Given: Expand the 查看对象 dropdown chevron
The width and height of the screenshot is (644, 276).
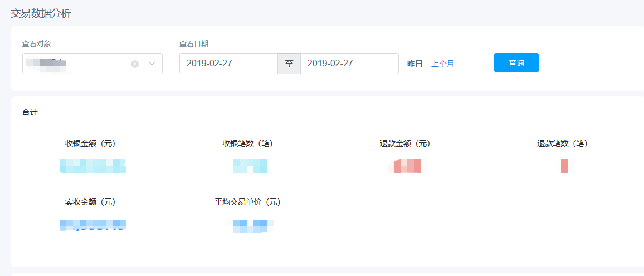Looking at the screenshot, I should (x=153, y=64).
